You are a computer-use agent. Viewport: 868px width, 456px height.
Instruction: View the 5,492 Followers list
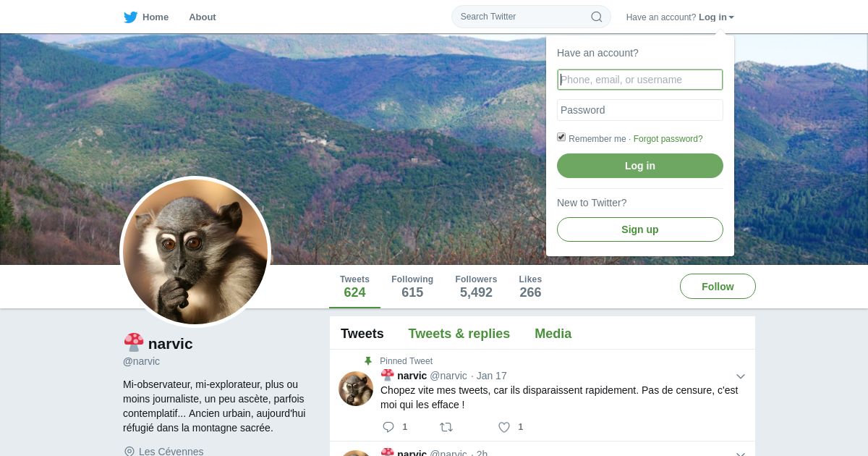pos(476,287)
